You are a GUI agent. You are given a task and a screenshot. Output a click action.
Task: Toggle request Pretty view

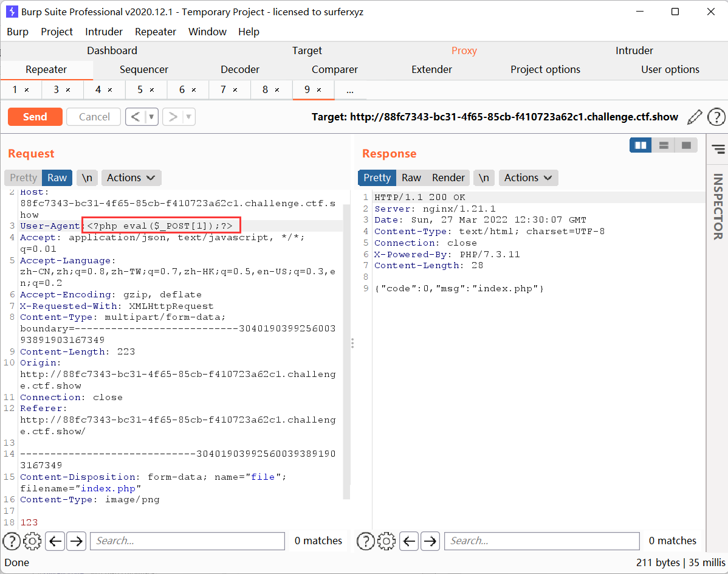[x=23, y=178]
